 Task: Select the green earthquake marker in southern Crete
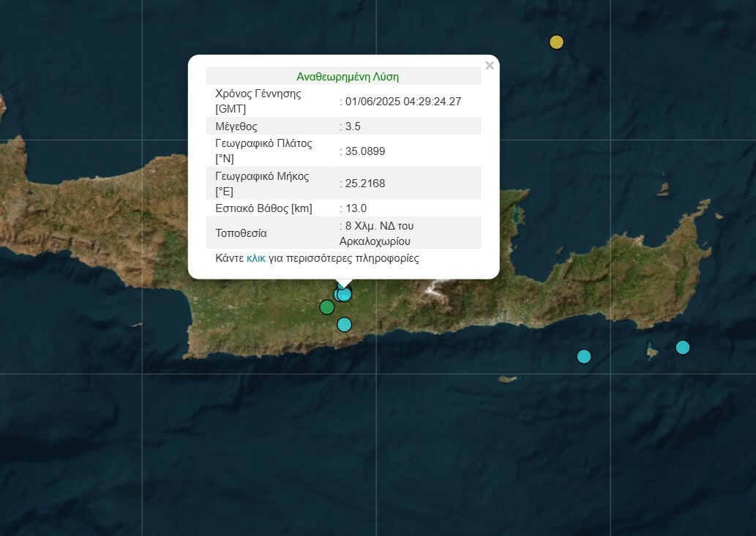point(327,307)
